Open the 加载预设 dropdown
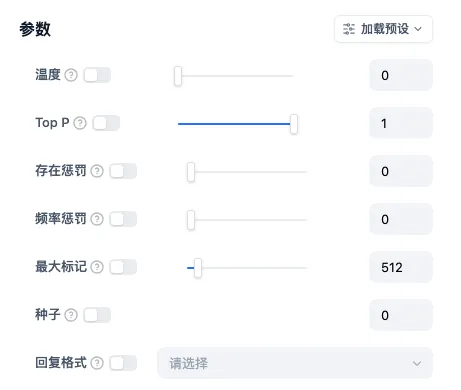This screenshot has height=390, width=461. (x=383, y=29)
